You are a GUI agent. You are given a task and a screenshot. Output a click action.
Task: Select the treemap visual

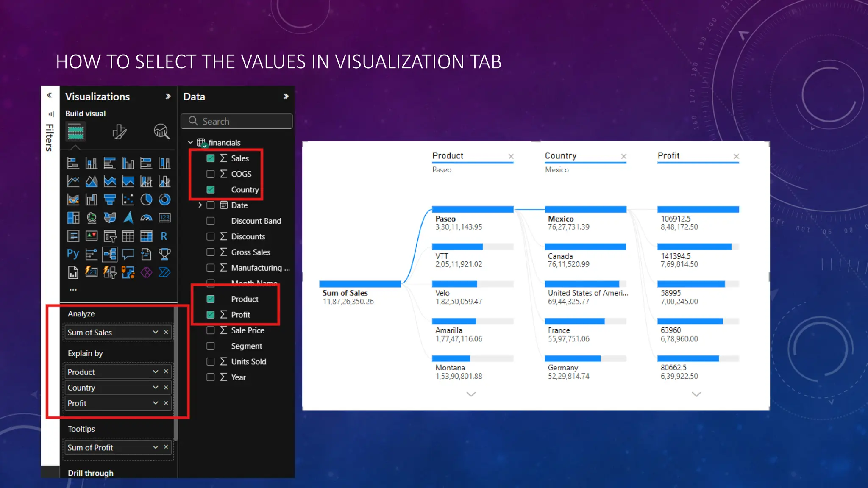73,218
